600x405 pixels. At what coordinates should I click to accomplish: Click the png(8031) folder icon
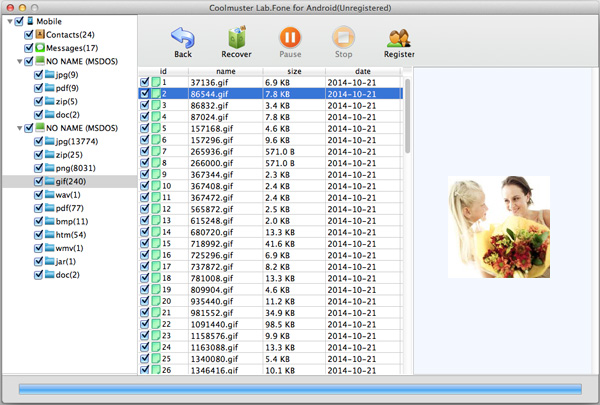pos(49,168)
